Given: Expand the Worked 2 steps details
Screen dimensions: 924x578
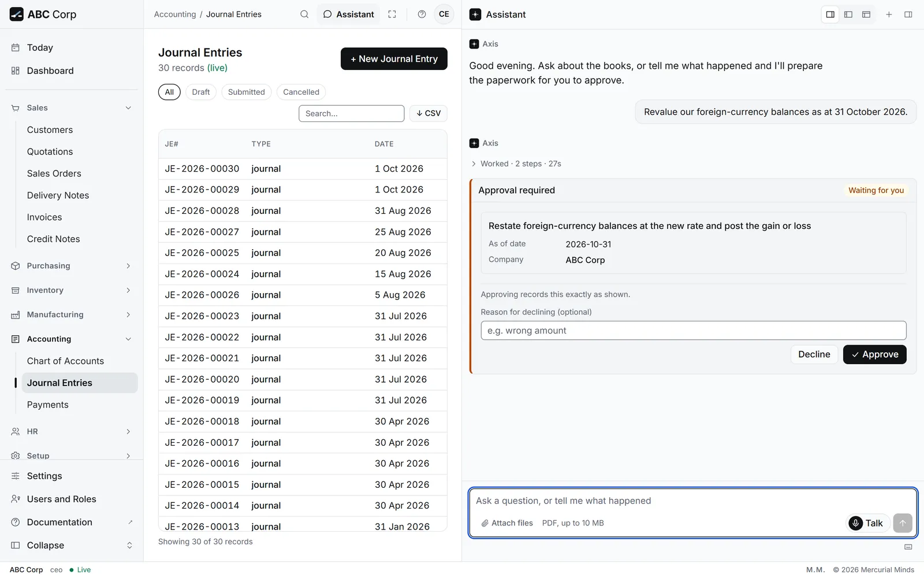Looking at the screenshot, I should (516, 164).
